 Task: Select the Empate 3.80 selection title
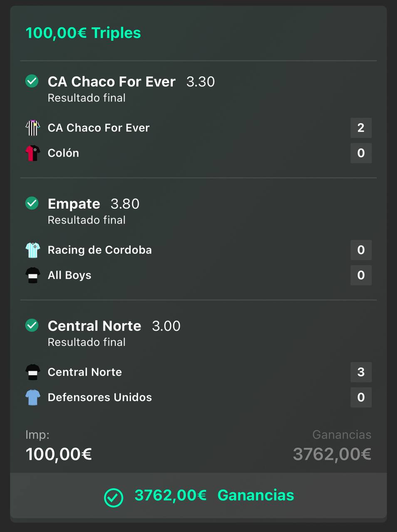tap(94, 204)
